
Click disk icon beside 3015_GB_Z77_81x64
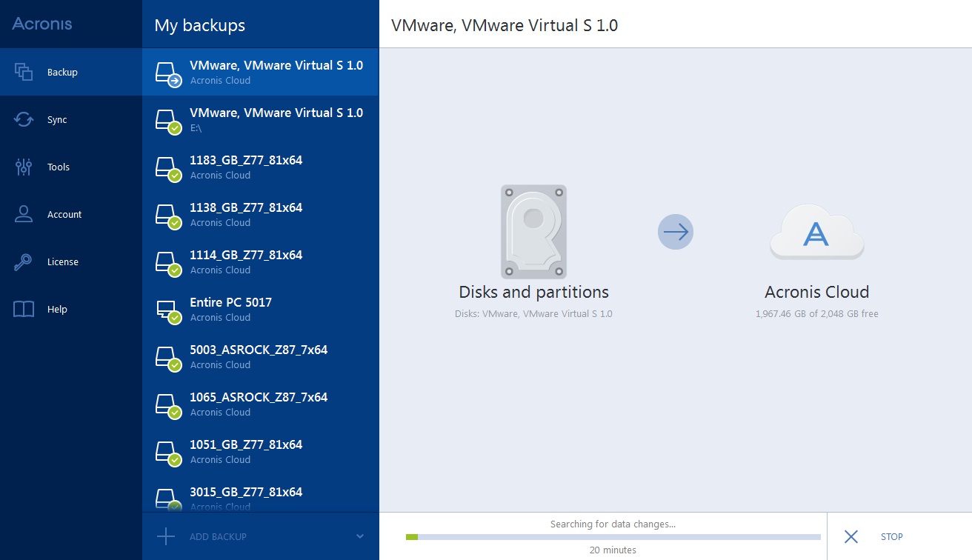[167, 500]
